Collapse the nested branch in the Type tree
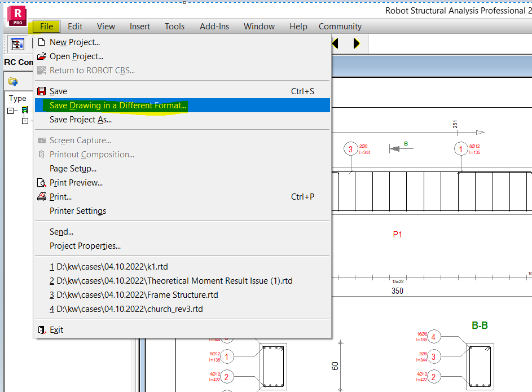This screenshot has width=532, height=392. (x=25, y=121)
